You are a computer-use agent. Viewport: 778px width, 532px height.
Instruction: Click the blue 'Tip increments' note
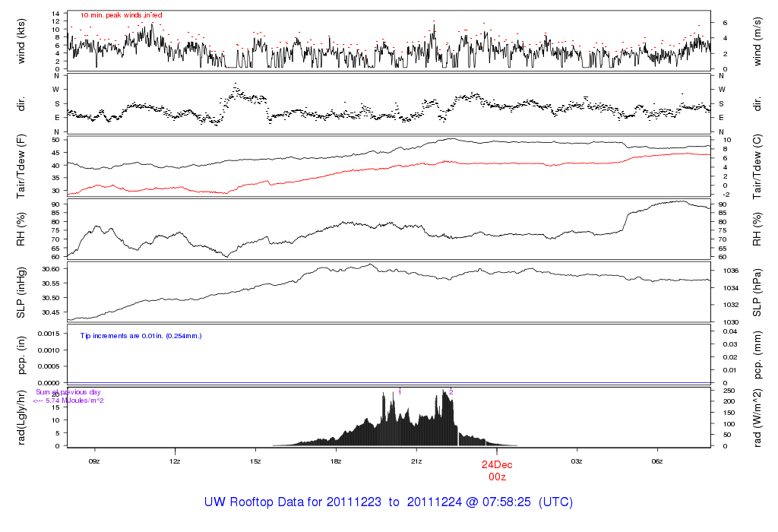tap(141, 335)
